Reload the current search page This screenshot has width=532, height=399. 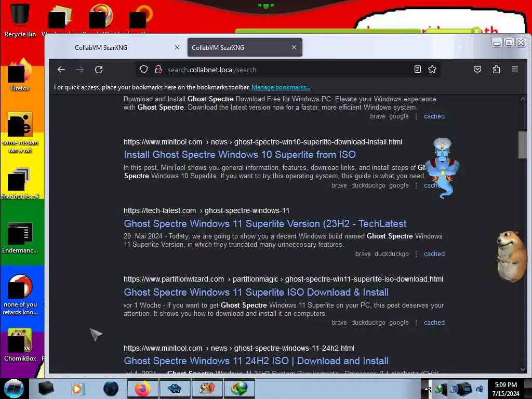(x=99, y=70)
